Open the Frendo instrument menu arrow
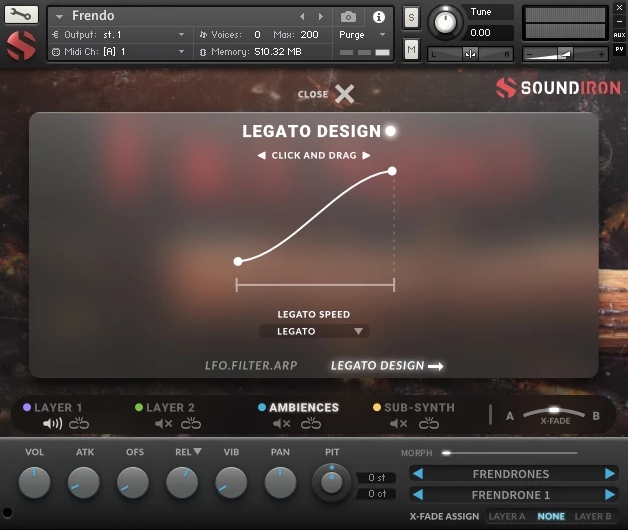 click(60, 17)
